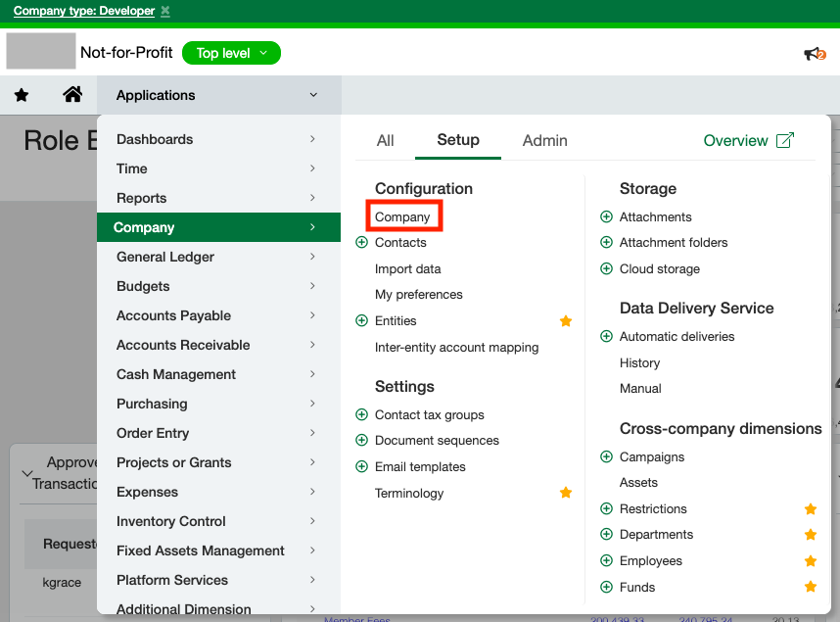840x622 pixels.
Task: Click plus icon beside Attachments
Action: coord(606,216)
